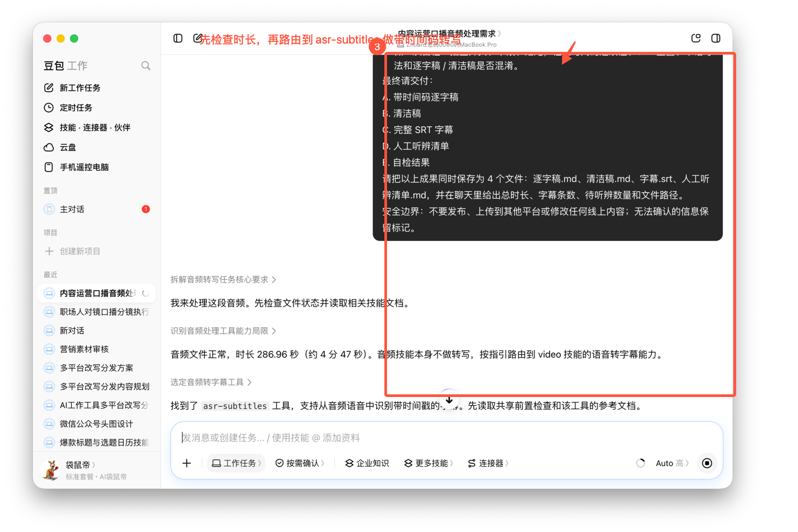Expand 识别音频处理工具能力局限 thinking step
The image size is (798, 532).
pyautogui.click(x=223, y=331)
